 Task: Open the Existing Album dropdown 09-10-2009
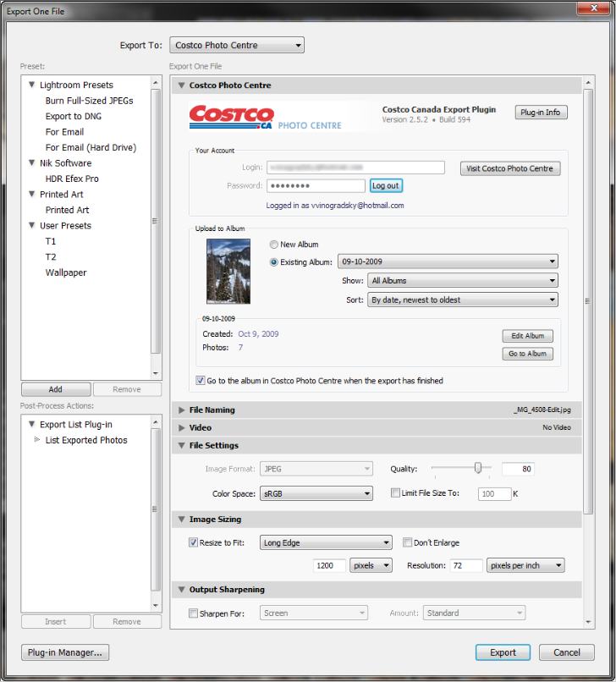[x=448, y=261]
